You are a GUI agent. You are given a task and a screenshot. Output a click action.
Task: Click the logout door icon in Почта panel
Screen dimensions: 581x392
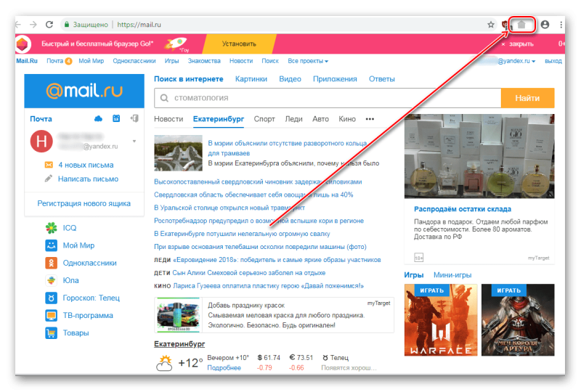pyautogui.click(x=134, y=118)
